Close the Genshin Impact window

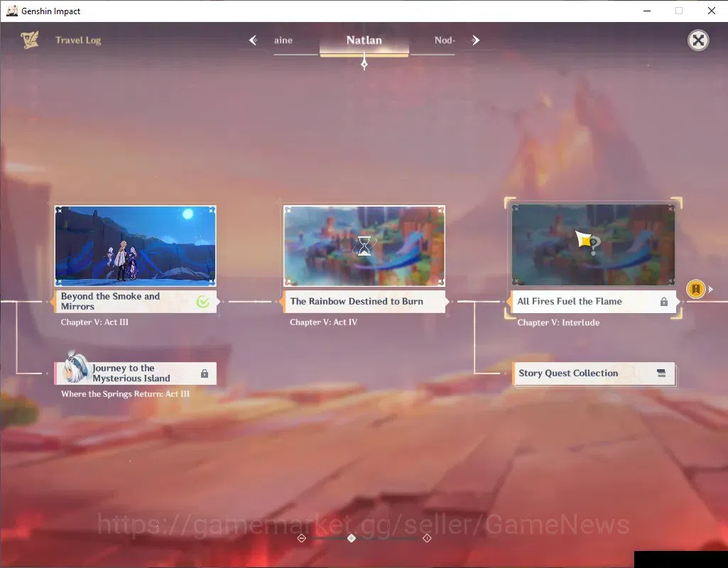(x=711, y=11)
